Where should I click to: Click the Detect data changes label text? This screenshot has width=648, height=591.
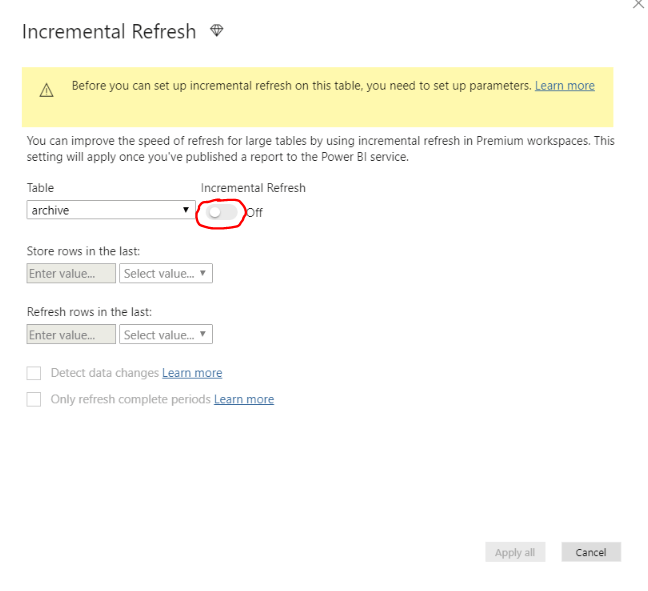tap(105, 373)
